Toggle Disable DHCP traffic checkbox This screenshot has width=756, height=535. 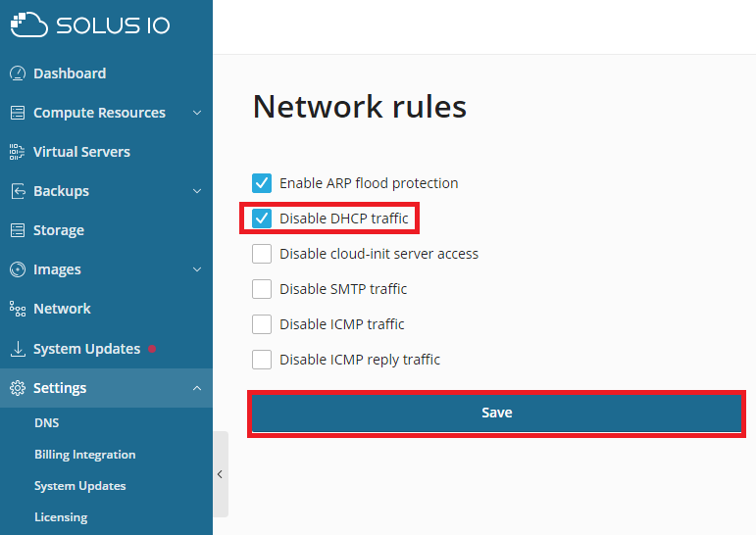[x=262, y=219]
